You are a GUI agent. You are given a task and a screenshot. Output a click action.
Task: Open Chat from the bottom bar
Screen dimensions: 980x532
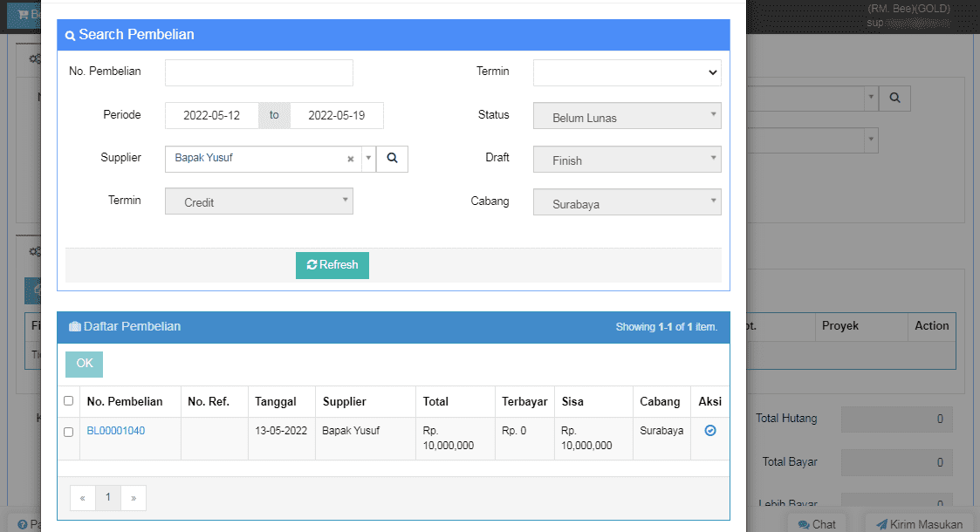(x=817, y=524)
